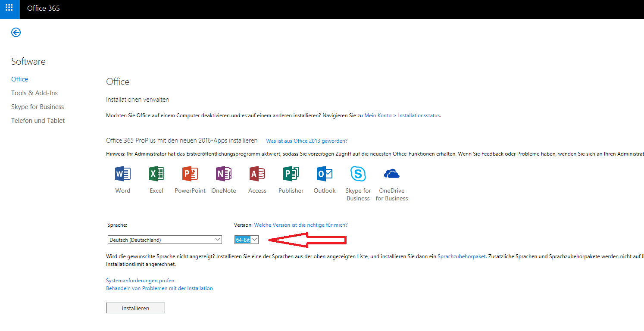Viewport: 644px width, 331px height.
Task: Click the PowerPoint app icon
Action: 190,174
